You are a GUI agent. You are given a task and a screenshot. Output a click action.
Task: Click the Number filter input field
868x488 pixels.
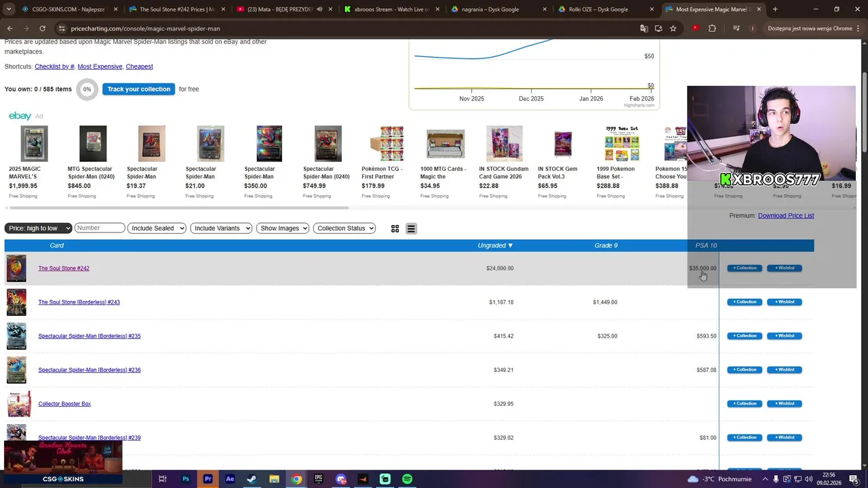click(x=100, y=228)
